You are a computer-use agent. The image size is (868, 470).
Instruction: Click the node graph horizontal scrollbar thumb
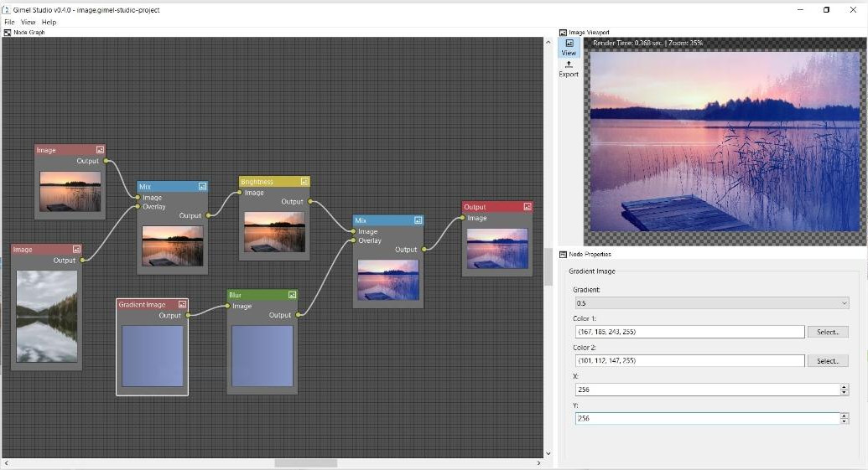[x=305, y=462]
